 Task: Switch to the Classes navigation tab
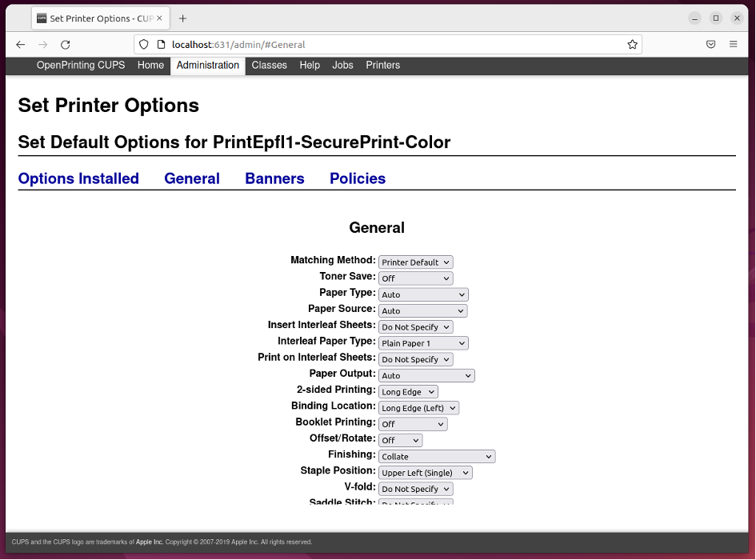[x=269, y=66]
